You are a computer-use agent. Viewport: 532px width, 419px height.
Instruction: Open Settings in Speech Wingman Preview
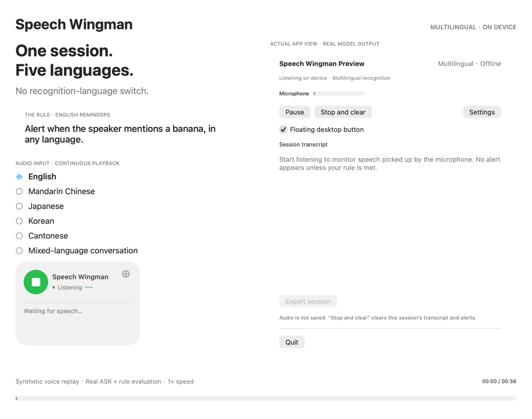482,112
